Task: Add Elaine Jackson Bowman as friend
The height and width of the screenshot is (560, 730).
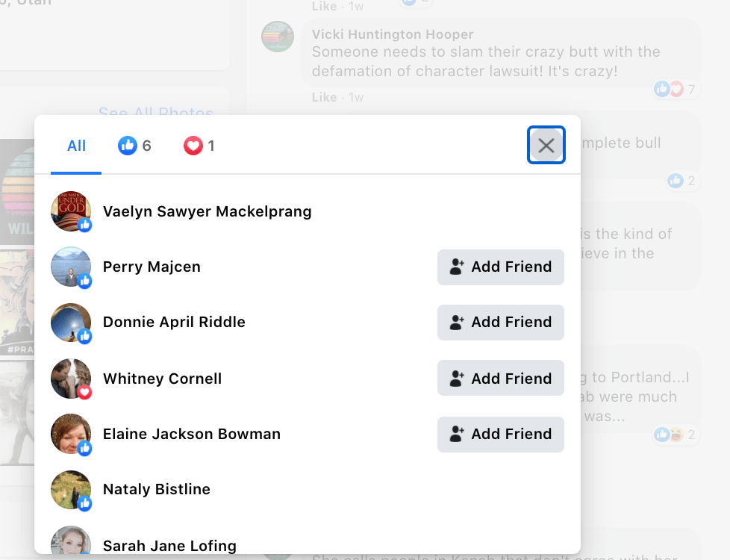Action: coord(500,434)
